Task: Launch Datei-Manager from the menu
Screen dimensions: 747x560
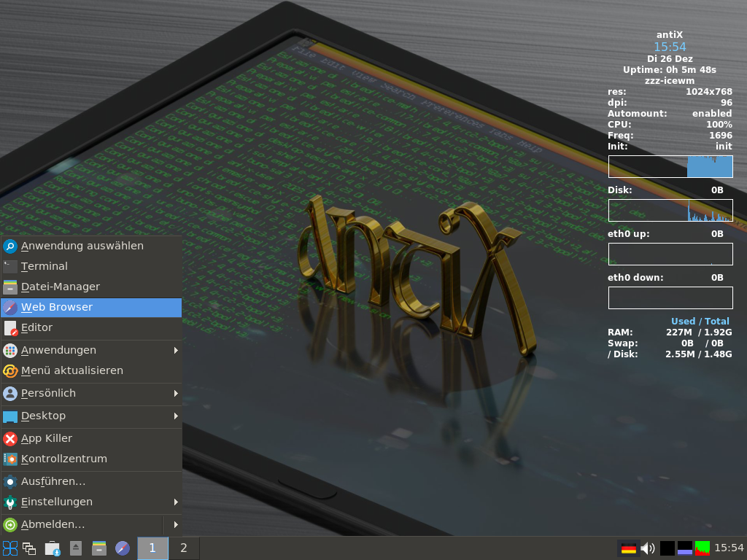Action: pyautogui.click(x=91, y=287)
